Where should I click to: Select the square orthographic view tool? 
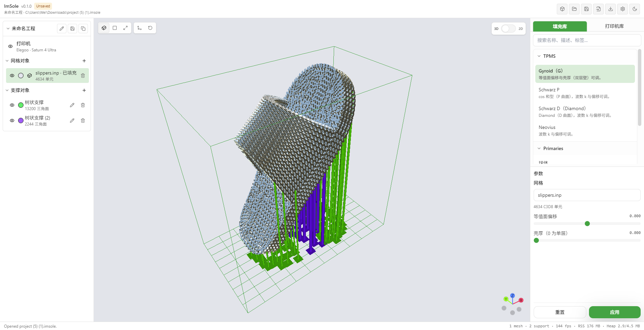[x=115, y=28]
